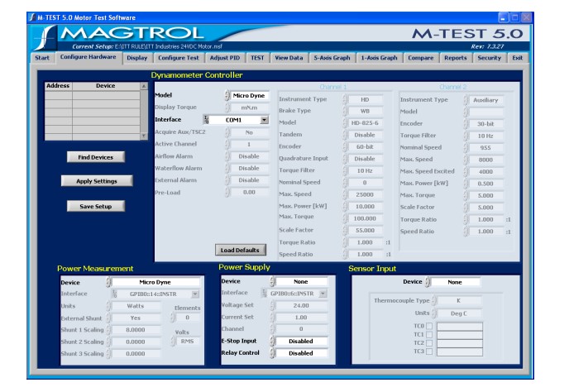Click the E-Stop Input stepper arrows

coord(270,341)
